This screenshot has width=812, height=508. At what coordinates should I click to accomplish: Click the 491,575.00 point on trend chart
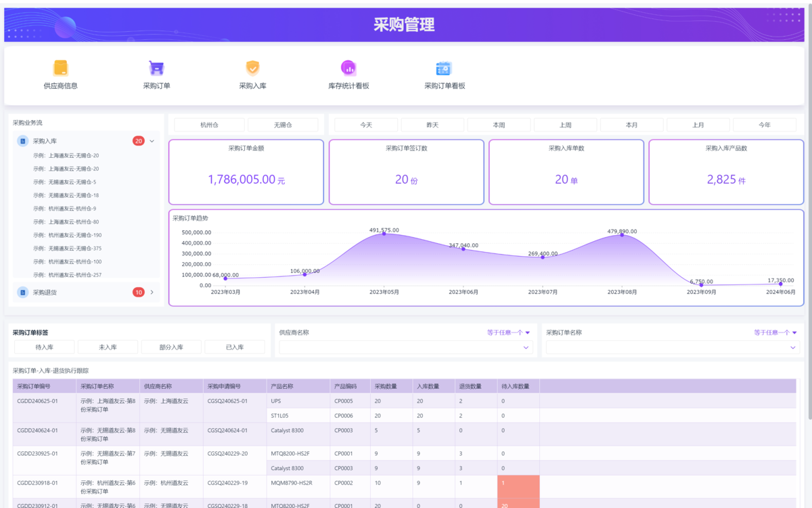(384, 234)
